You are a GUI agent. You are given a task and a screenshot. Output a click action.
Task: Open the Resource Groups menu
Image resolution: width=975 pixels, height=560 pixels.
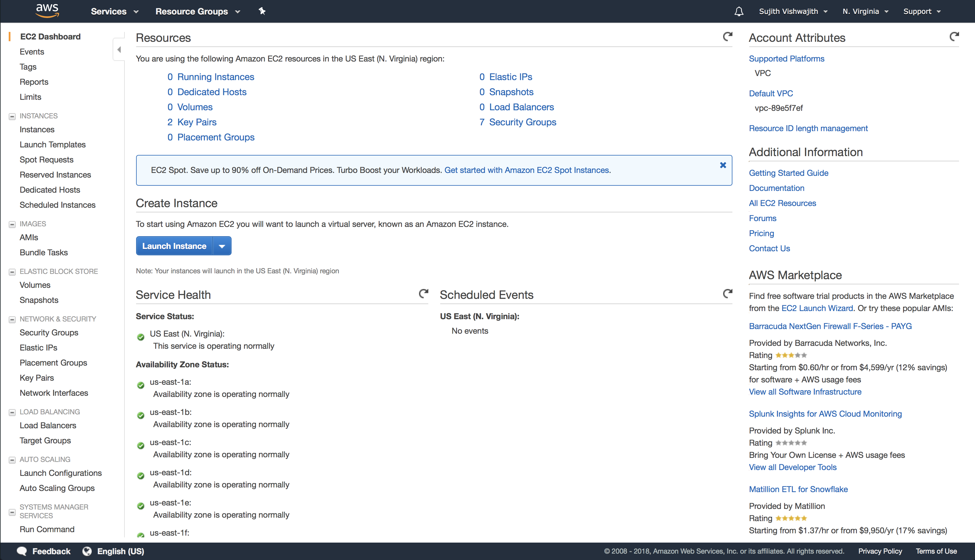coord(198,12)
